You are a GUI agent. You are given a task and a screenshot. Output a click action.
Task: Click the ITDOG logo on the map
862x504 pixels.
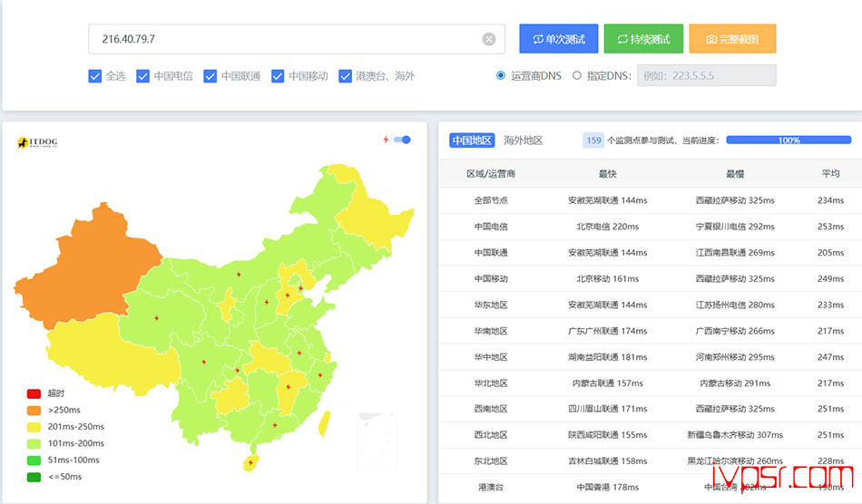tap(37, 143)
